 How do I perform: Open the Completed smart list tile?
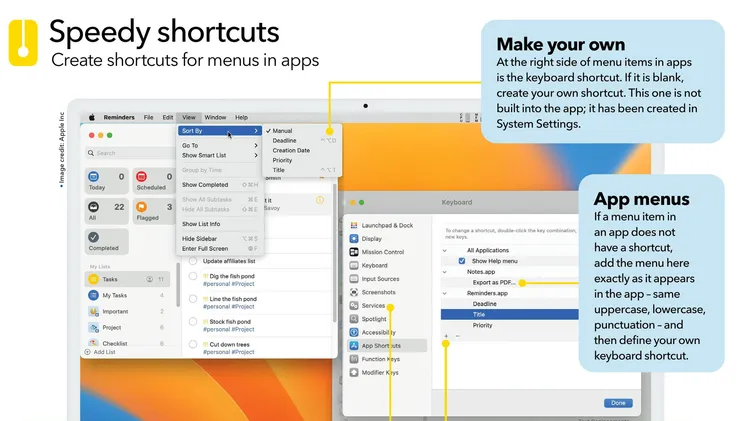click(107, 241)
